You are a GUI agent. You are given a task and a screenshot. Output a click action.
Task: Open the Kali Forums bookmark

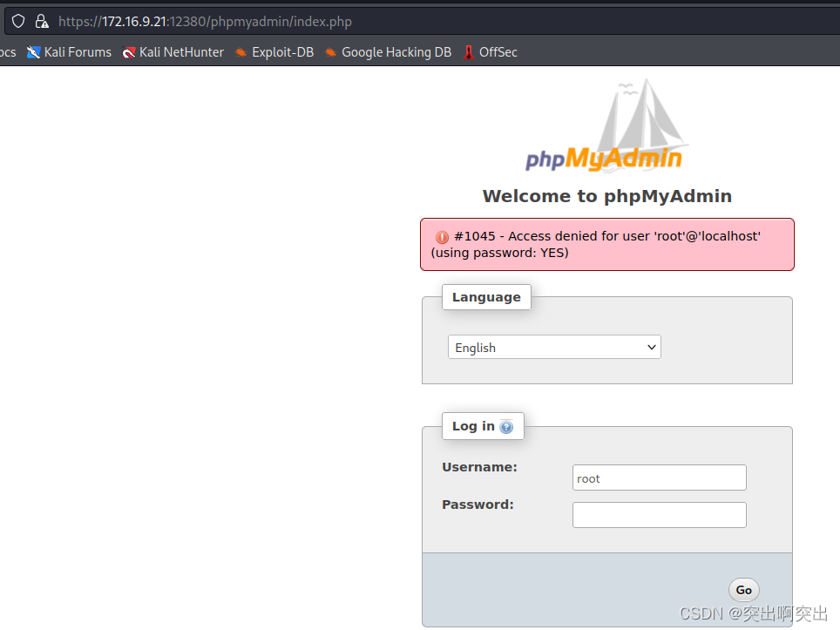click(69, 52)
